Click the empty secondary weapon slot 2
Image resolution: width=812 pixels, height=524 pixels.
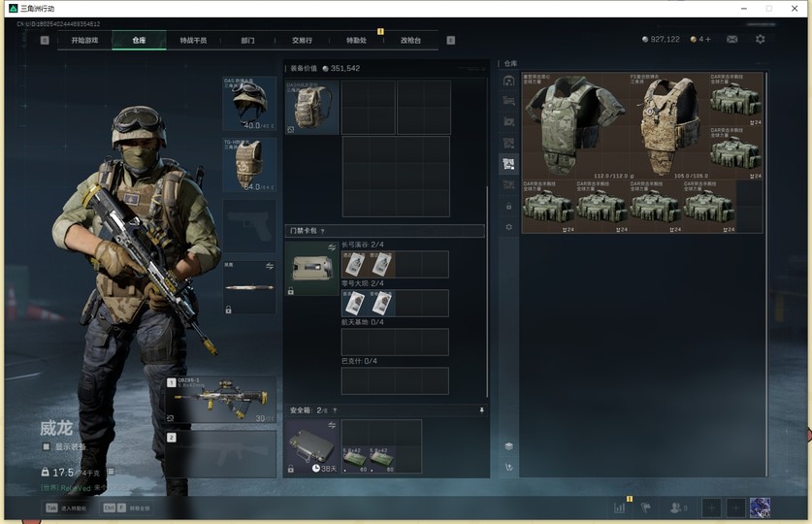[x=221, y=454]
